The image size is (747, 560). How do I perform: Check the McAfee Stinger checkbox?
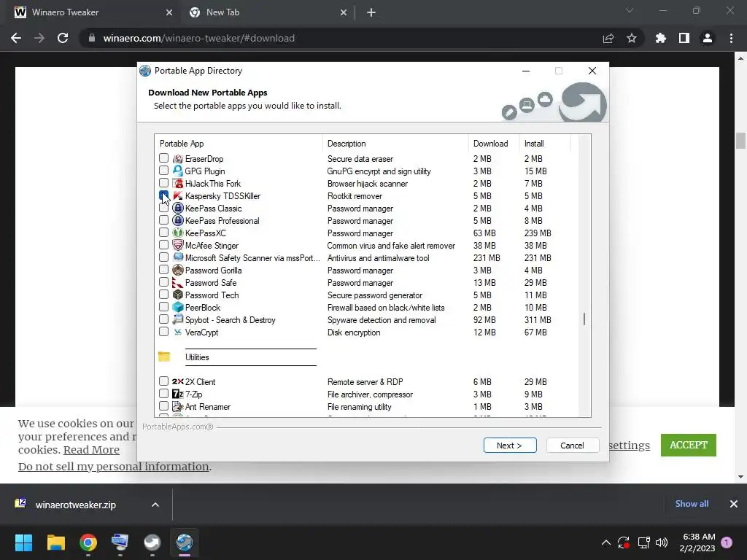coord(163,245)
